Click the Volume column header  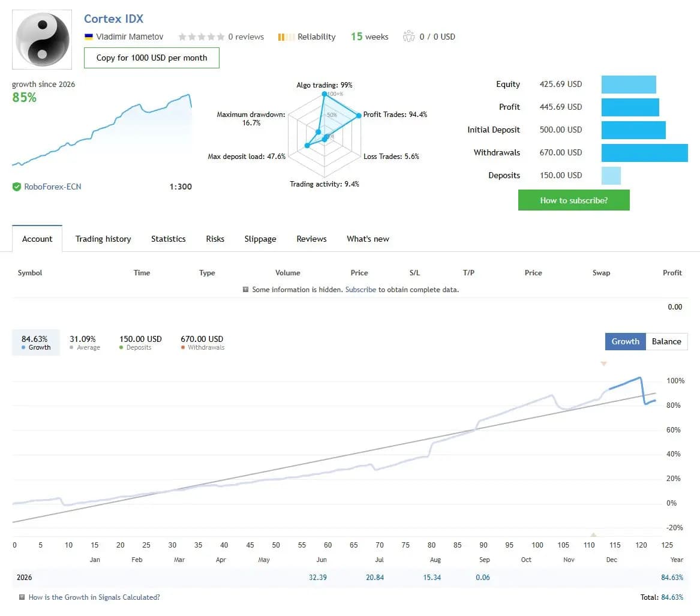[287, 273]
